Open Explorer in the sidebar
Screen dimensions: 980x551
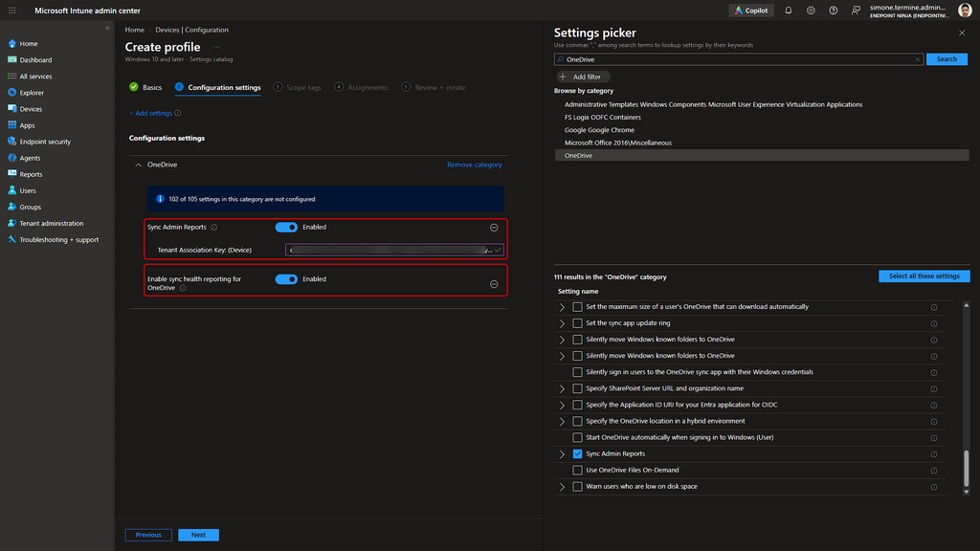(x=32, y=93)
